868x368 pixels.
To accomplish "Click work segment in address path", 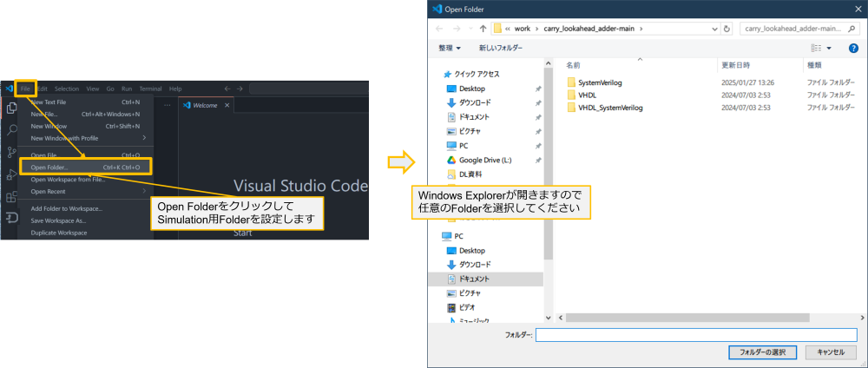I will (522, 29).
